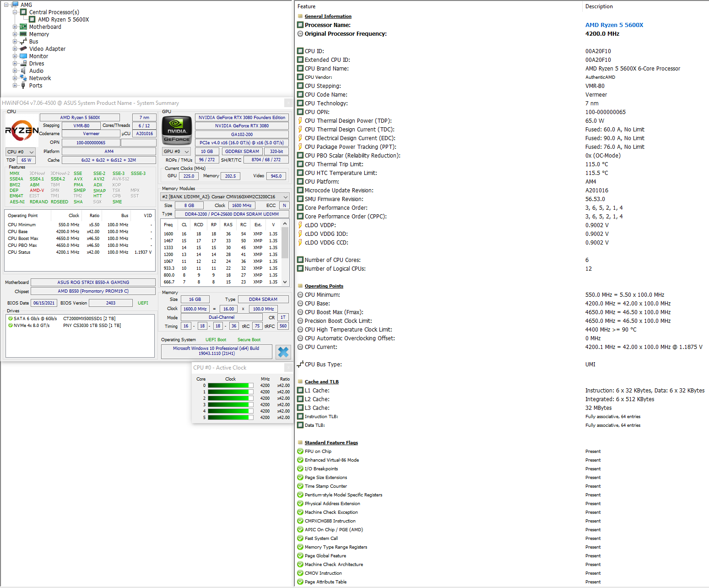
Task: Click the CPU Status row in Operating Point table
Action: (x=80, y=252)
